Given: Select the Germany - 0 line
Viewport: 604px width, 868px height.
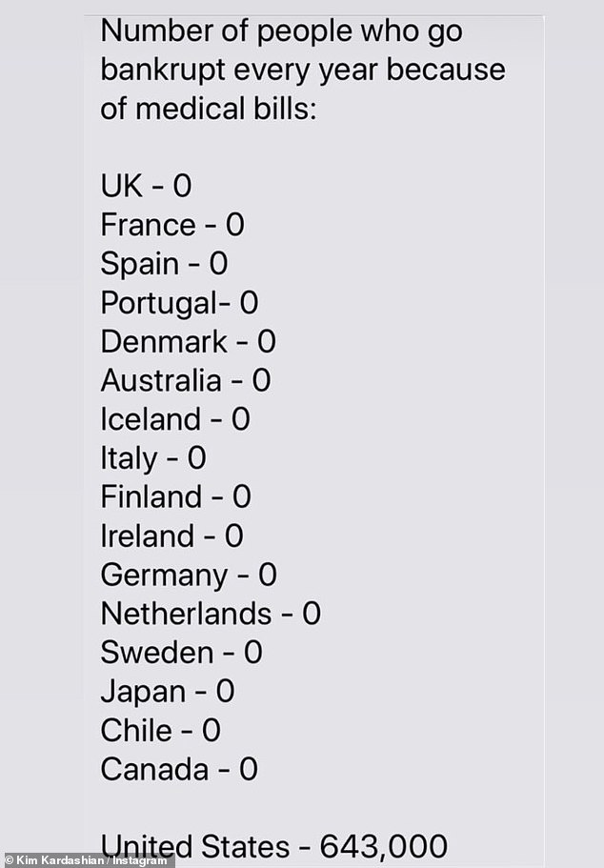Looking at the screenshot, I should coord(189,575).
